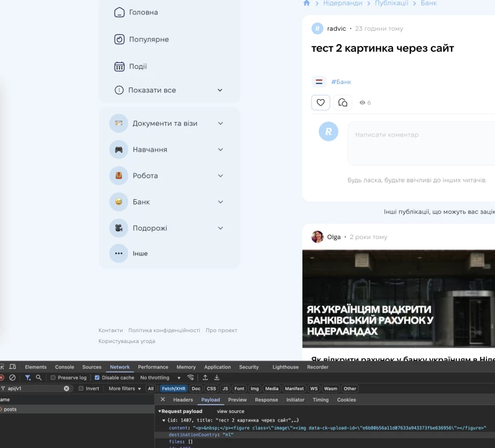Viewport: 495px width, 448px height.
Task: Expand the Документи та візи category
Action: (220, 123)
